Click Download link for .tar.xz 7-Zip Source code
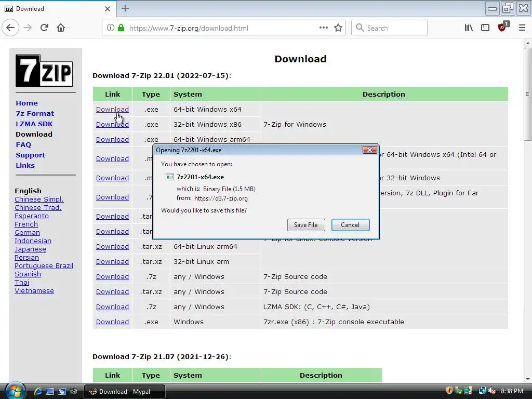This screenshot has width=532, height=399. (x=112, y=292)
